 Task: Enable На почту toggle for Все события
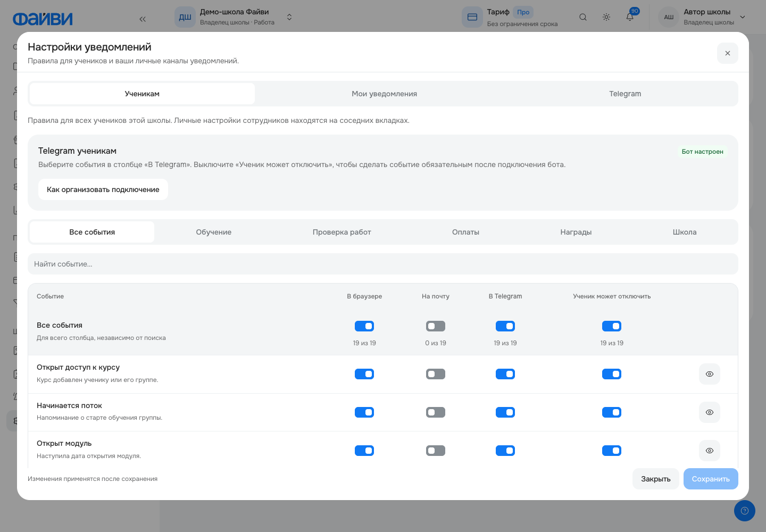click(436, 326)
